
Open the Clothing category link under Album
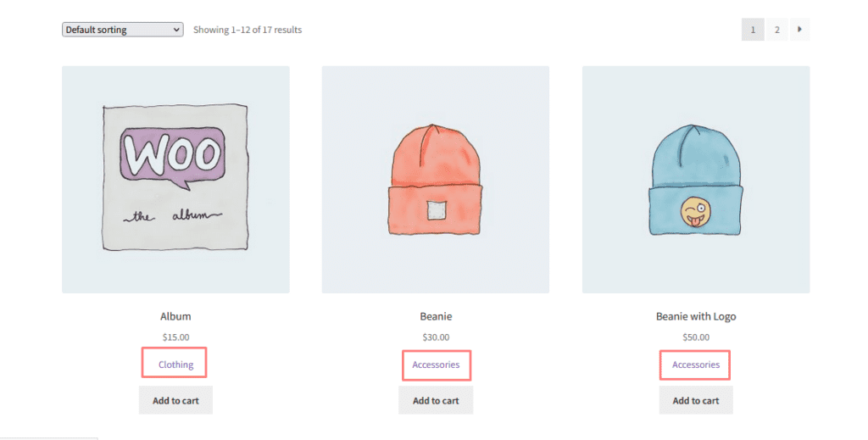click(x=175, y=365)
